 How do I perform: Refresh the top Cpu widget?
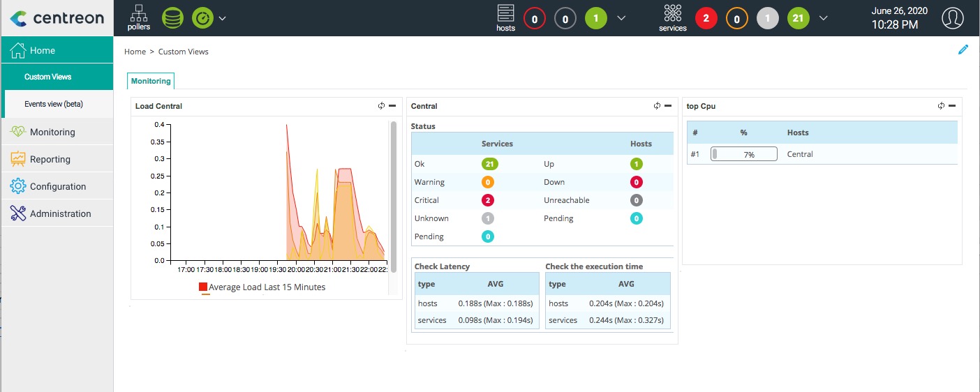pos(942,106)
